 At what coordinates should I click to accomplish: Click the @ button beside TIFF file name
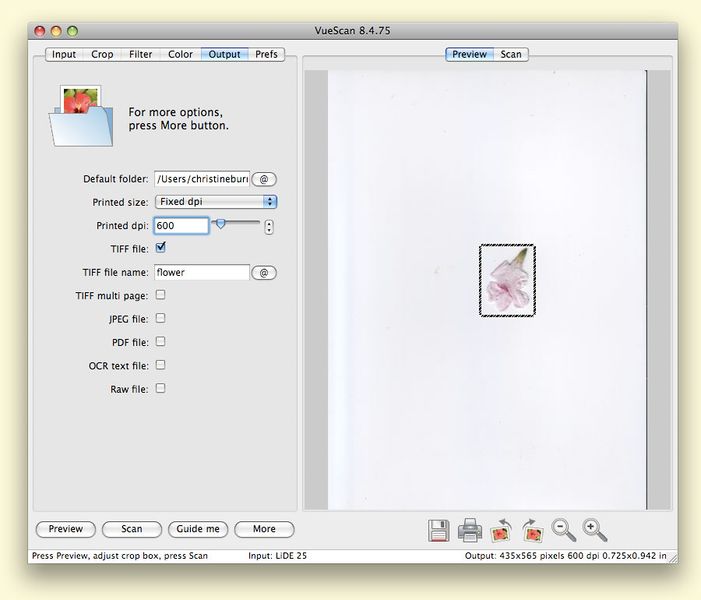point(264,272)
